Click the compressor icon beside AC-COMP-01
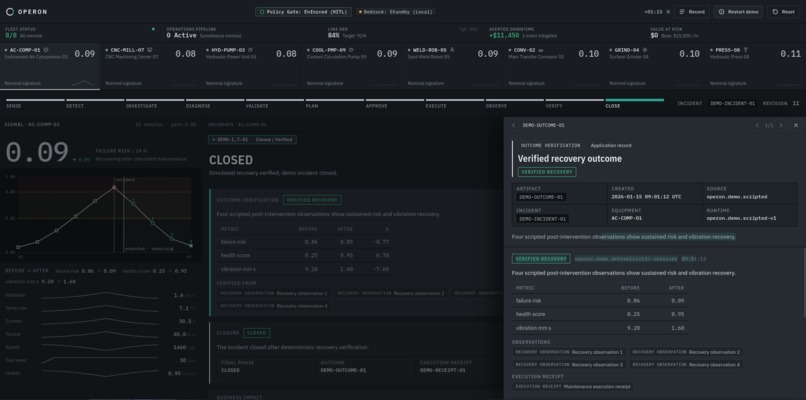The height and width of the screenshot is (400, 806). pos(46,50)
